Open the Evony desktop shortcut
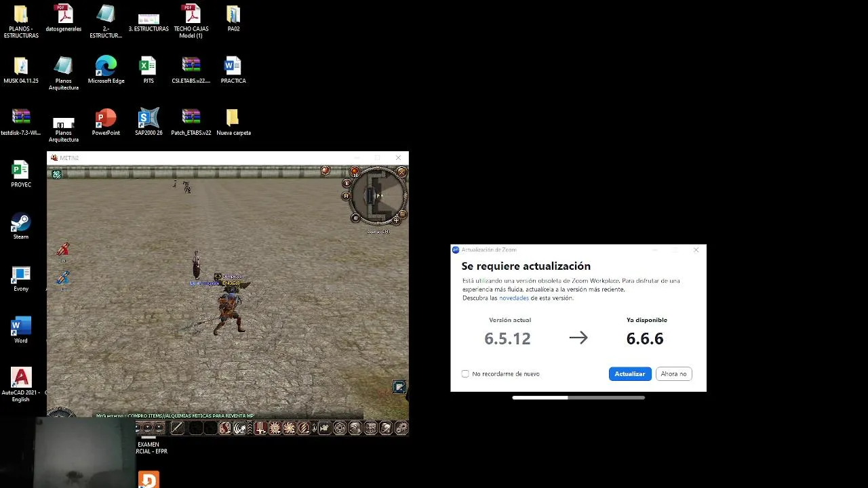 click(21, 279)
